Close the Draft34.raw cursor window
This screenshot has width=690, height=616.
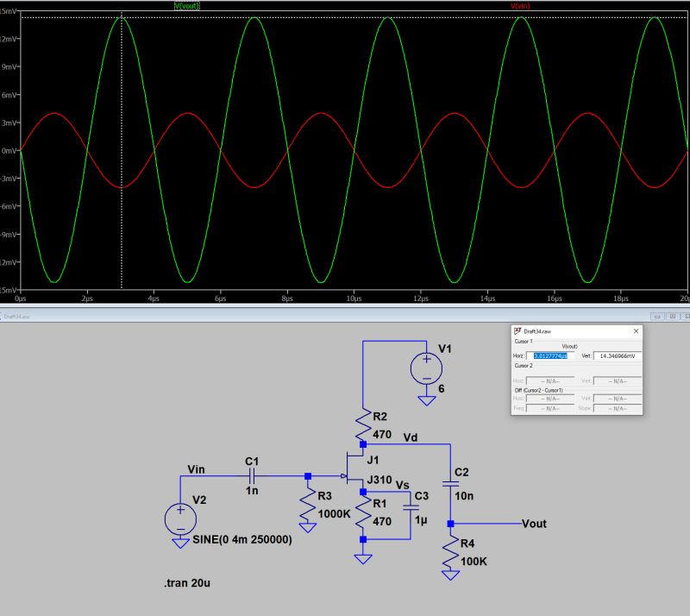[636, 331]
